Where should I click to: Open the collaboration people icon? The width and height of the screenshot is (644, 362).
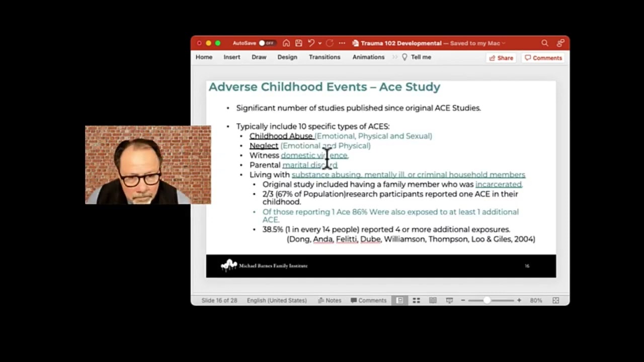point(560,43)
